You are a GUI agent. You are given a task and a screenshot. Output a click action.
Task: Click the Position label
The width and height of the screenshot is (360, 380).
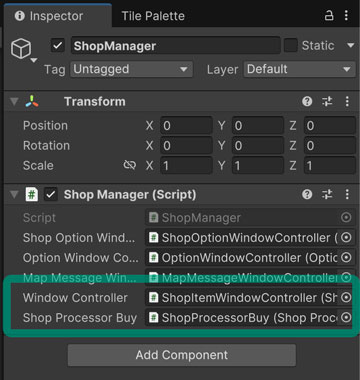click(x=45, y=126)
